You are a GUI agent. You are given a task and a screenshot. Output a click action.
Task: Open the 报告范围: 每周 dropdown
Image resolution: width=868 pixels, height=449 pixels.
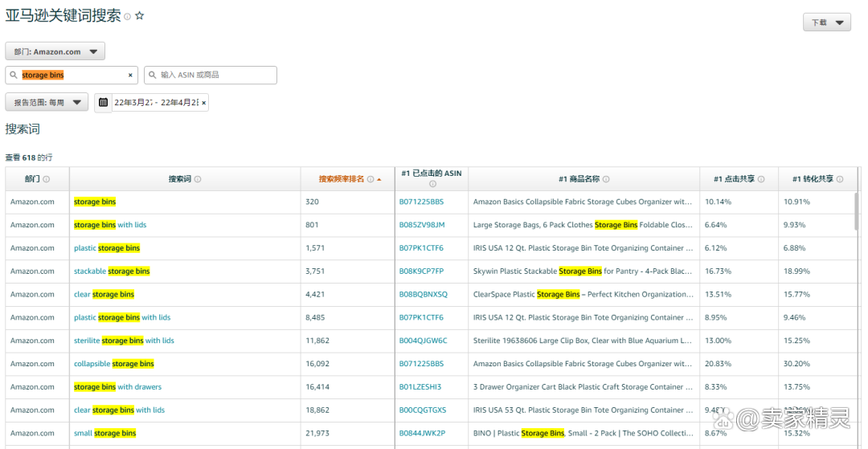coord(47,102)
